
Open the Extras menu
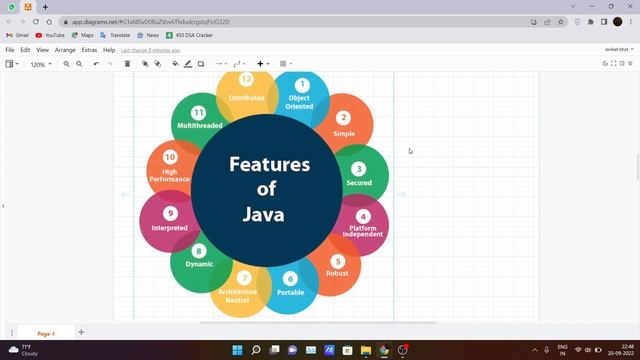tap(89, 50)
